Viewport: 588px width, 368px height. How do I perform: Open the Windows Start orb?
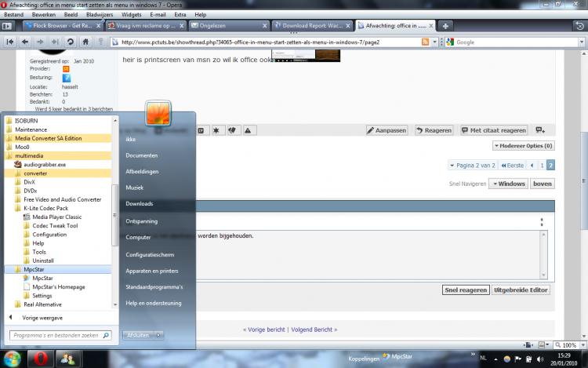[x=13, y=359]
